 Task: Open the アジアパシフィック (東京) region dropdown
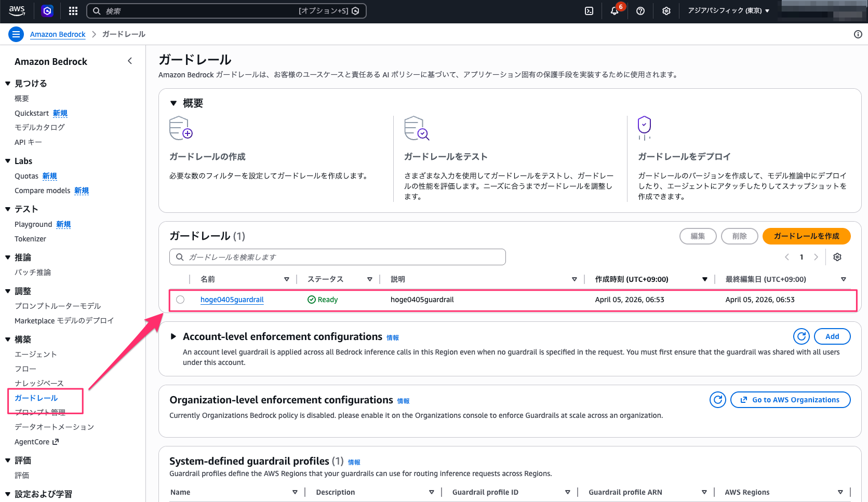728,11
